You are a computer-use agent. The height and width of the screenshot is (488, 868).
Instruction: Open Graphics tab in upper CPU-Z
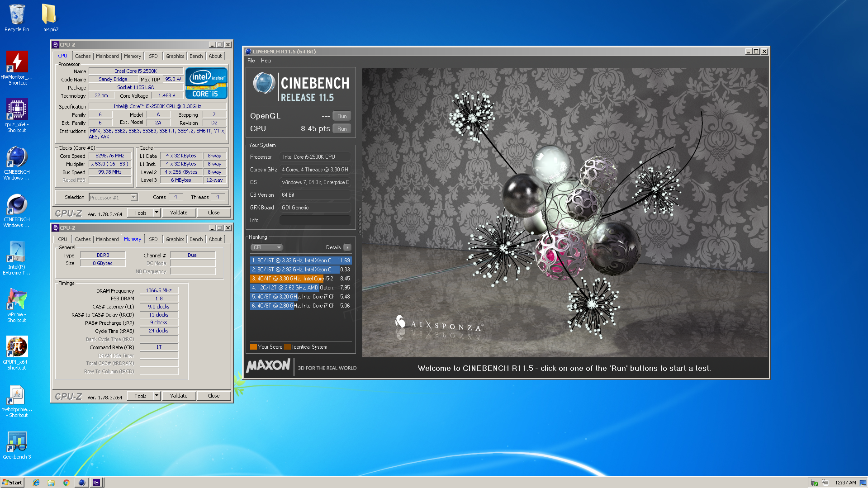coord(175,56)
